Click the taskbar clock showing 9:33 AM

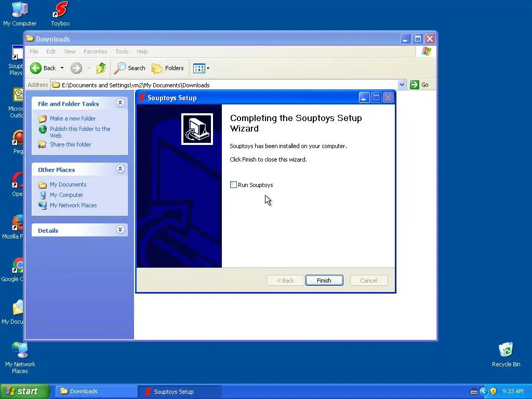pos(513,392)
